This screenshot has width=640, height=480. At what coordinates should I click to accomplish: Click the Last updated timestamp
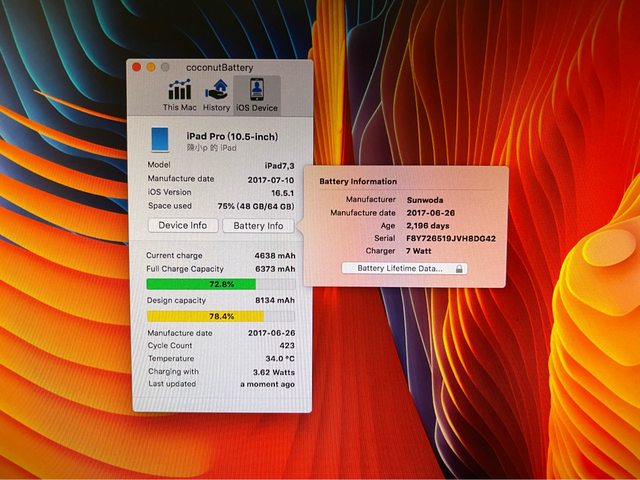[267, 384]
